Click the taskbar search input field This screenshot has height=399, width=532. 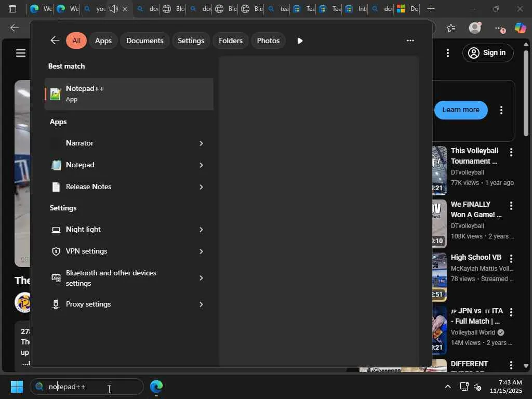click(x=87, y=387)
